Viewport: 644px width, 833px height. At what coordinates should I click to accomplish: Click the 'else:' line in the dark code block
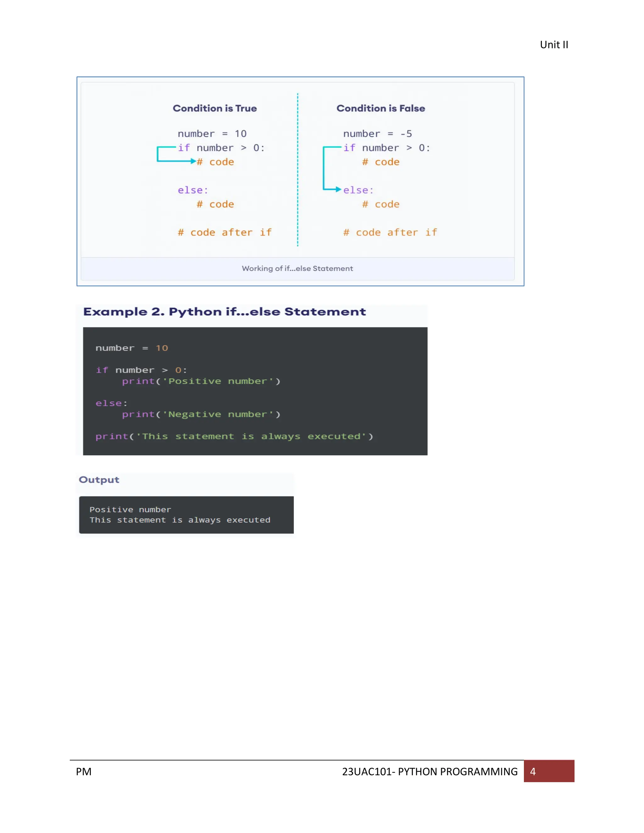pyautogui.click(x=111, y=403)
